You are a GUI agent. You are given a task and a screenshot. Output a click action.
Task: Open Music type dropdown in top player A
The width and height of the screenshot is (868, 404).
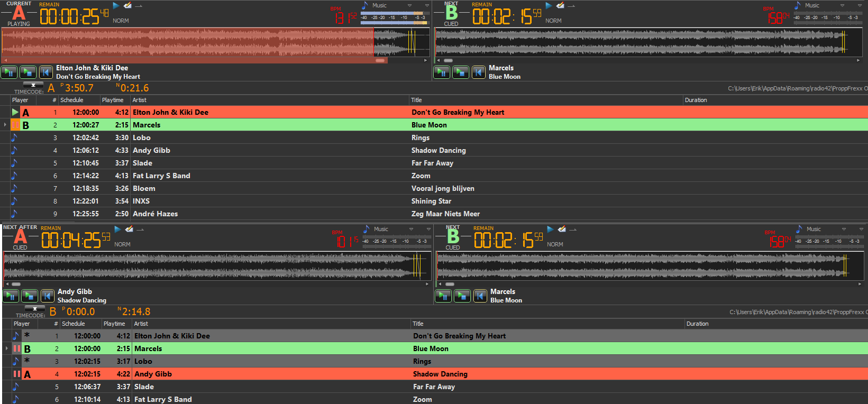coord(409,6)
